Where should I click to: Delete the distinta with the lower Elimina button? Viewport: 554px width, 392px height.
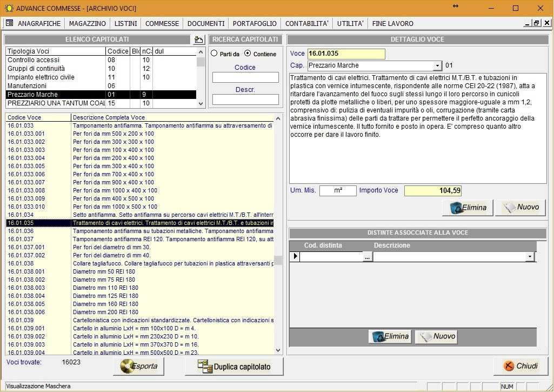point(390,336)
